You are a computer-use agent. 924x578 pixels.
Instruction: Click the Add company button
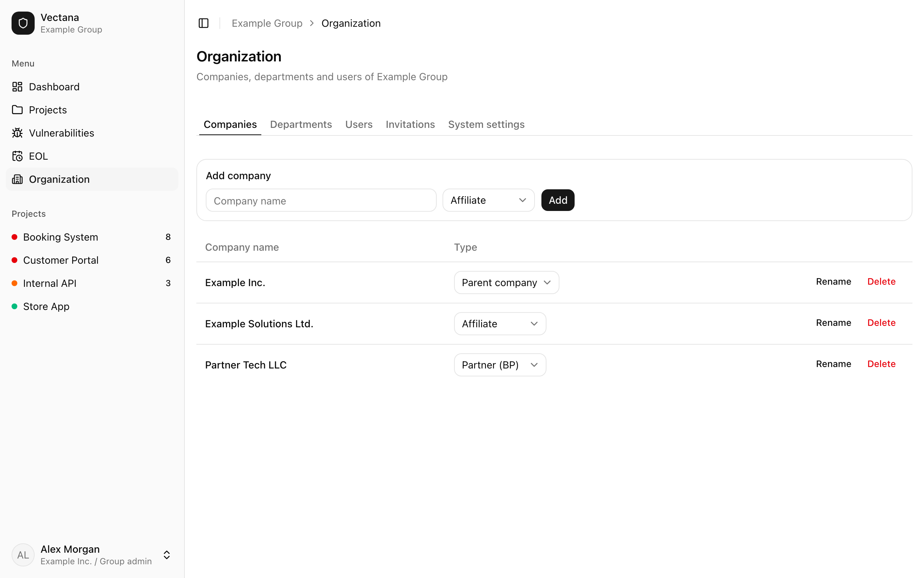(558, 200)
